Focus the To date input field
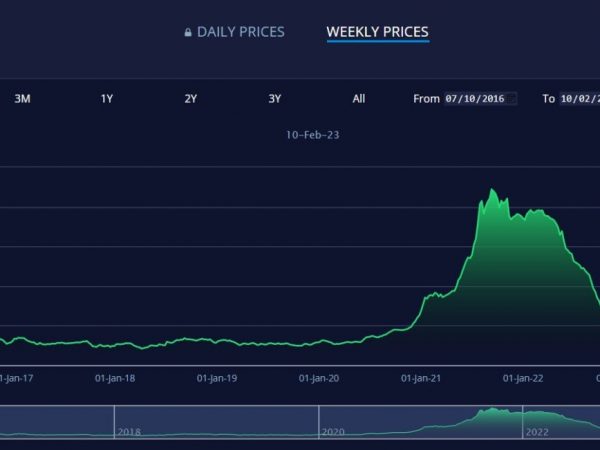This screenshot has height=450, width=600. coord(580,99)
